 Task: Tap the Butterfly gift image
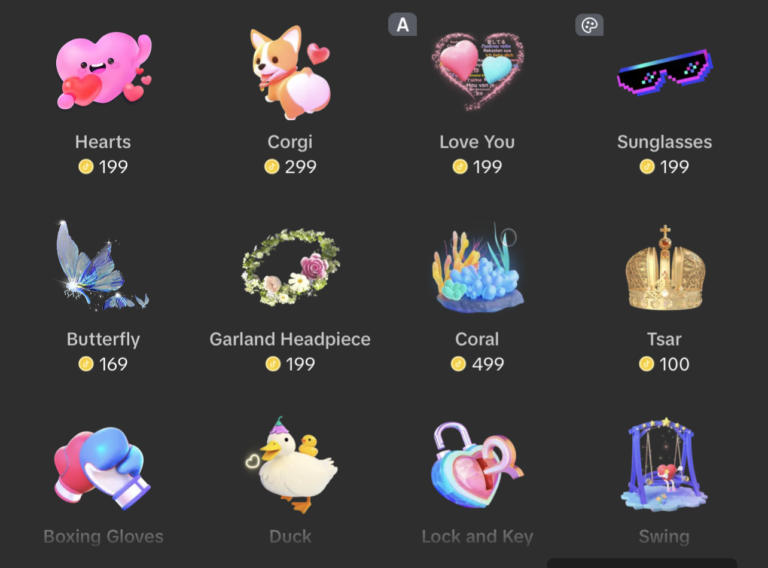(102, 265)
